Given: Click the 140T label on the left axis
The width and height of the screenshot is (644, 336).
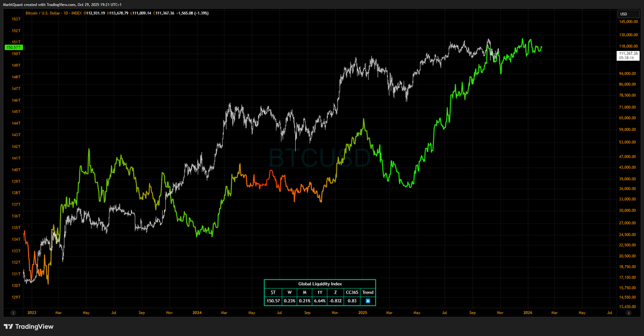Looking at the screenshot, I should [16, 170].
